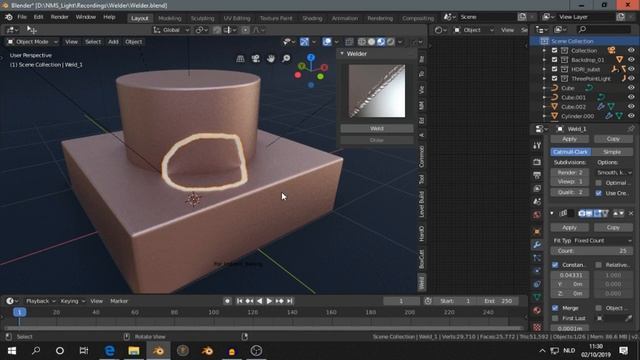Click the play animation button
This screenshot has width=640, height=360.
(x=269, y=301)
